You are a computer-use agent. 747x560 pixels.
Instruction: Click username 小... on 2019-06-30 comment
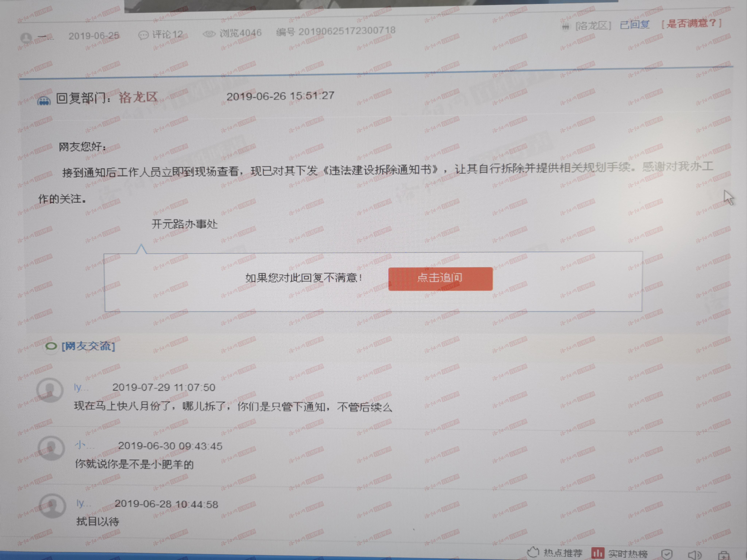(x=84, y=446)
